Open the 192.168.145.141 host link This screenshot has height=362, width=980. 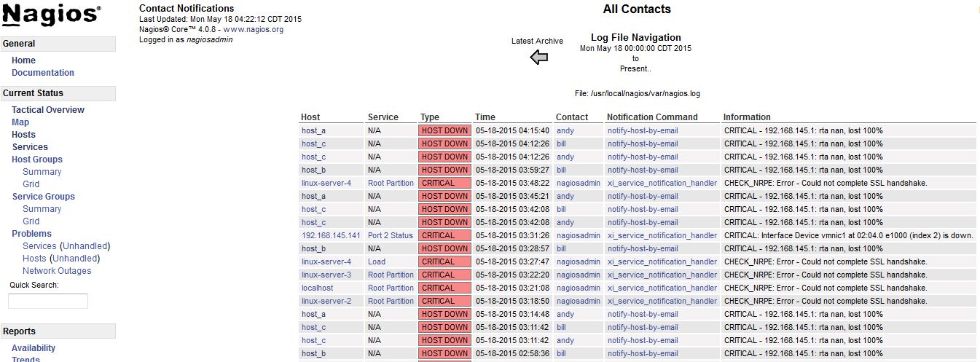(331, 235)
